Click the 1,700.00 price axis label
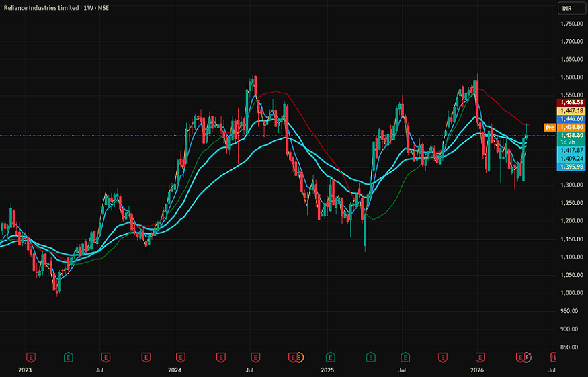 point(571,42)
